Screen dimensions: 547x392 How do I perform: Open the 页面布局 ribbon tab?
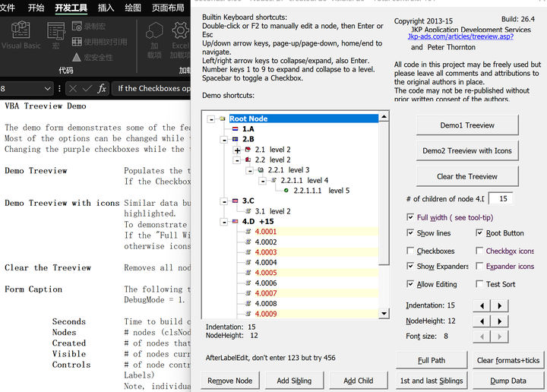167,8
